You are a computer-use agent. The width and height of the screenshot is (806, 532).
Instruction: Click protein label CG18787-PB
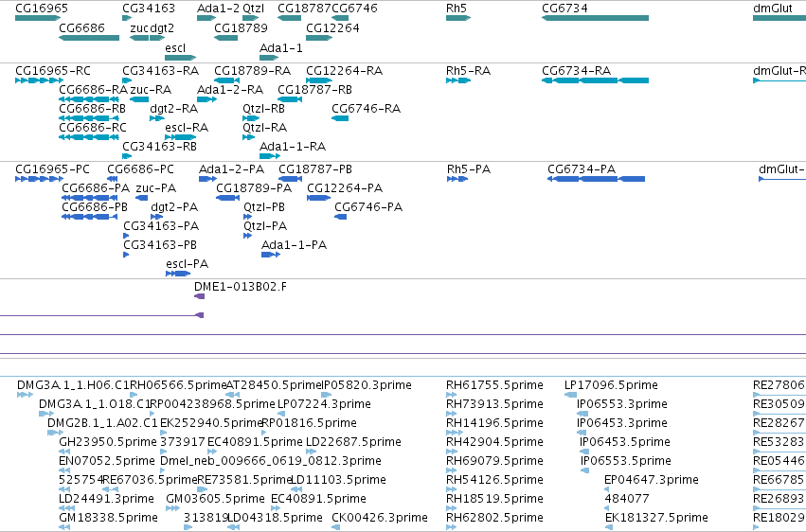pyautogui.click(x=315, y=168)
